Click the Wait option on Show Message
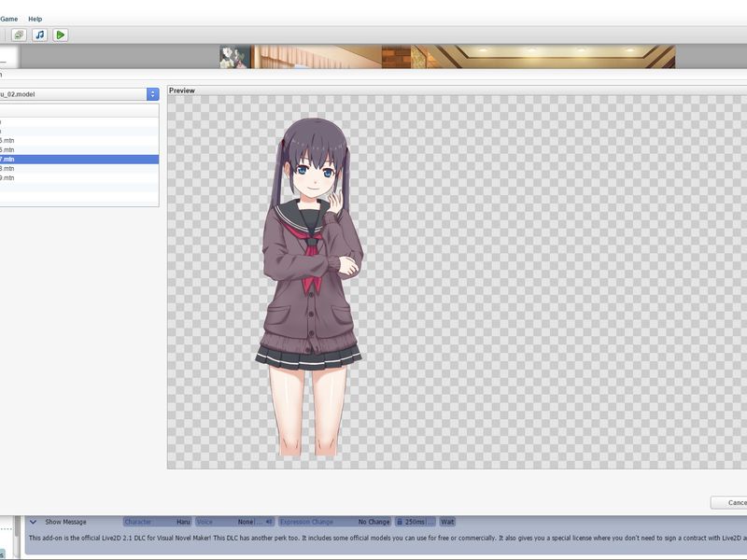 coord(447,522)
